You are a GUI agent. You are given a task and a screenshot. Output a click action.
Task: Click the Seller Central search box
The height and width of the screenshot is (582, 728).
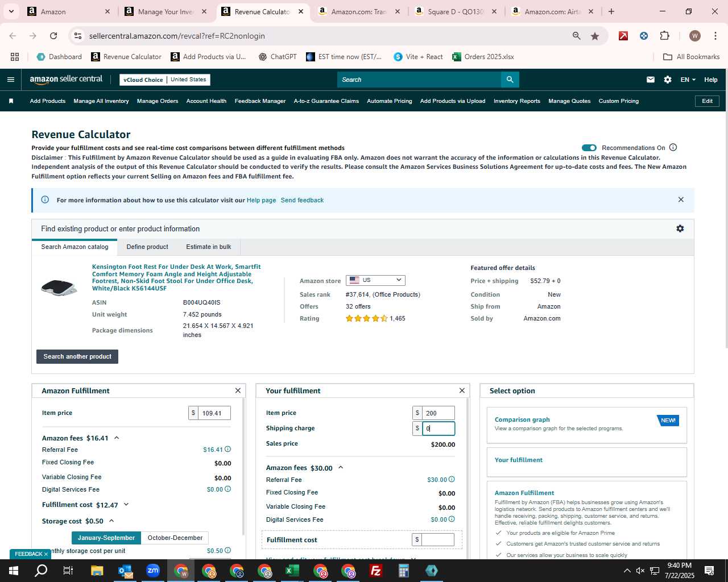419,80
